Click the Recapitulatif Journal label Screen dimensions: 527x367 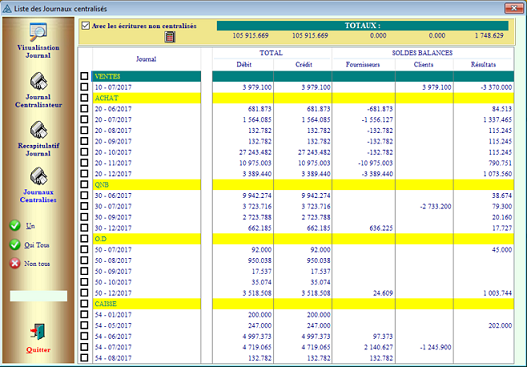pos(38,150)
